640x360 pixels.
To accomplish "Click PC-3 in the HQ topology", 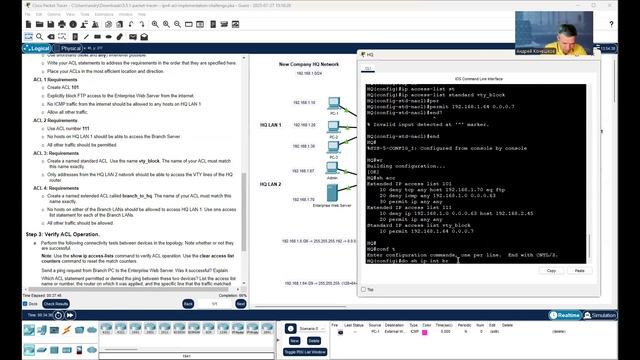I will click(x=333, y=148).
